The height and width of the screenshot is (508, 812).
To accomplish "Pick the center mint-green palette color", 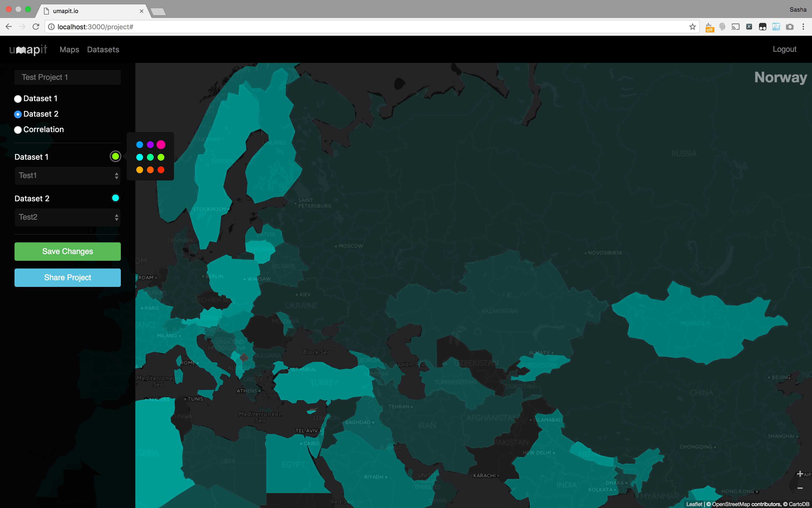I will coord(150,157).
